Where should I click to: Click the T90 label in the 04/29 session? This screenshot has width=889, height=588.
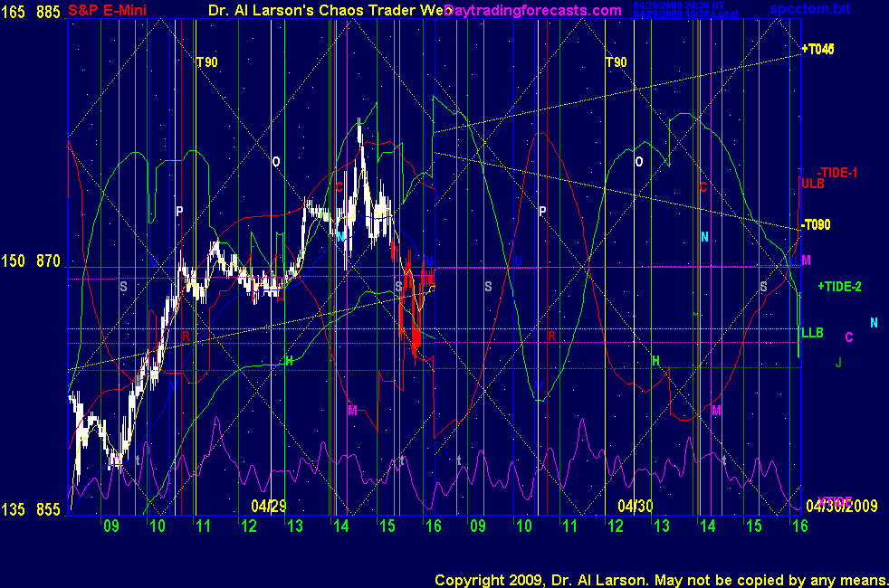[207, 62]
